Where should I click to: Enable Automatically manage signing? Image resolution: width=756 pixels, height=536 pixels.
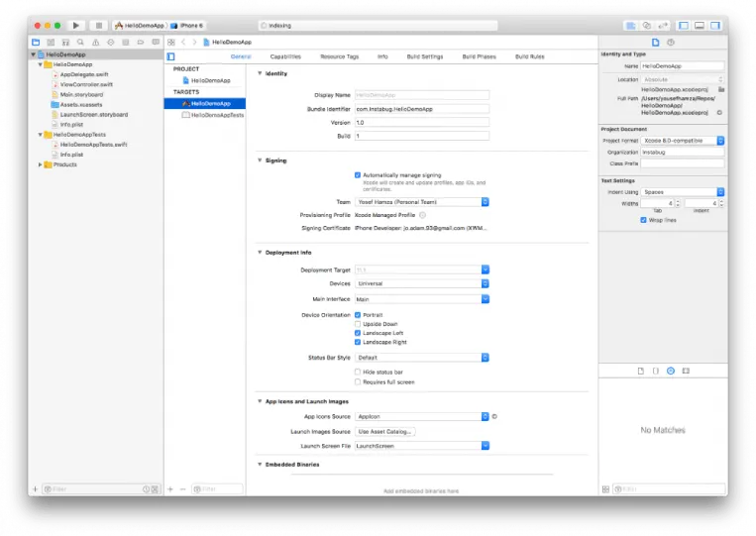358,175
